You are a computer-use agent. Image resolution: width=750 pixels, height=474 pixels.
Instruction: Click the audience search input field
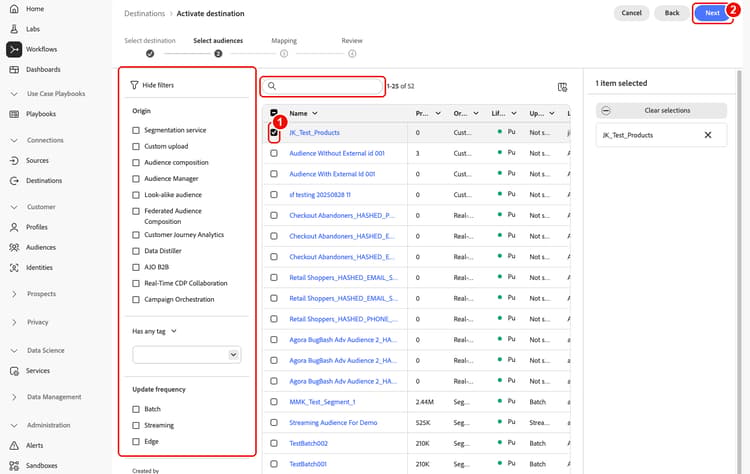(323, 86)
